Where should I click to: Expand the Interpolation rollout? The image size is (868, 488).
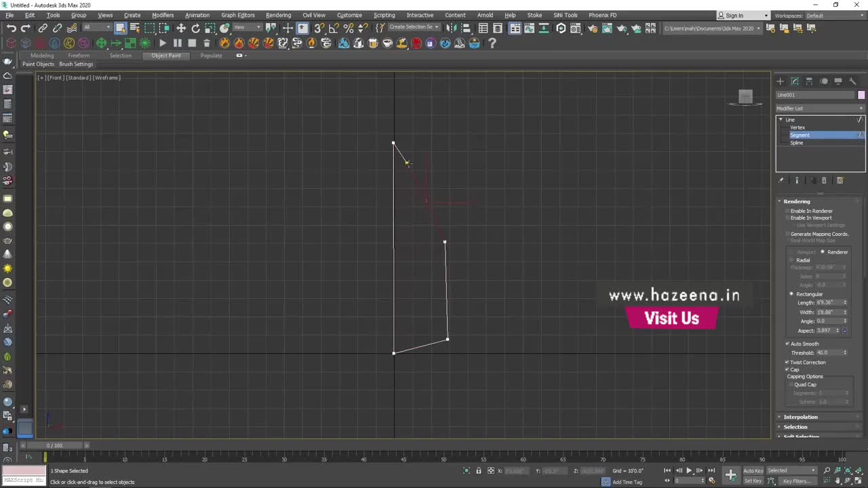801,417
